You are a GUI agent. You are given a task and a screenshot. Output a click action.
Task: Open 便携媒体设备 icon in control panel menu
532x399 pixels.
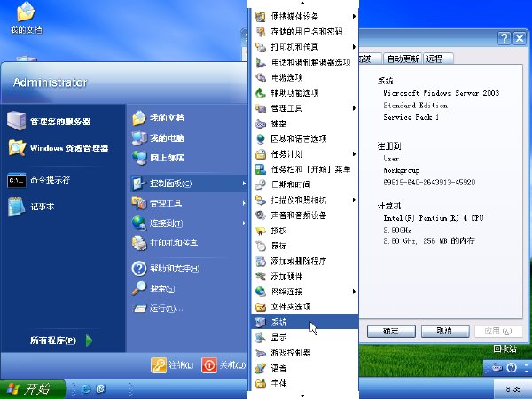pos(260,16)
